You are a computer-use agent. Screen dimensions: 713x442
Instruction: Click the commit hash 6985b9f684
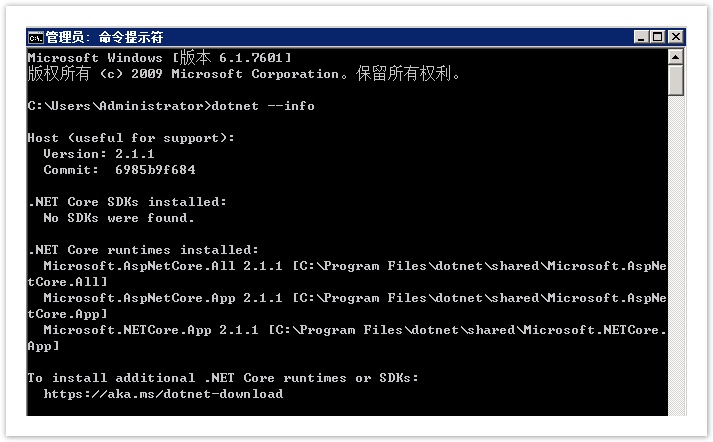point(155,170)
